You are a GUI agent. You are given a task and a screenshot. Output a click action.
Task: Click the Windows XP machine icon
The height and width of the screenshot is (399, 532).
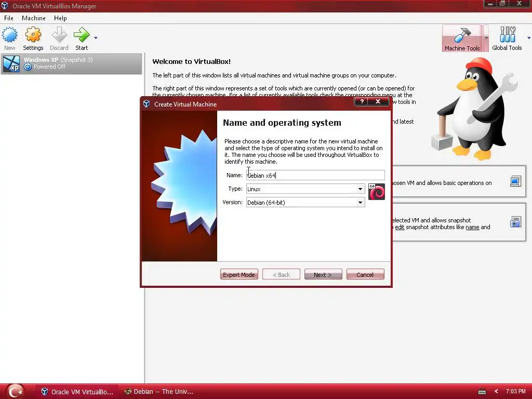[x=11, y=63]
